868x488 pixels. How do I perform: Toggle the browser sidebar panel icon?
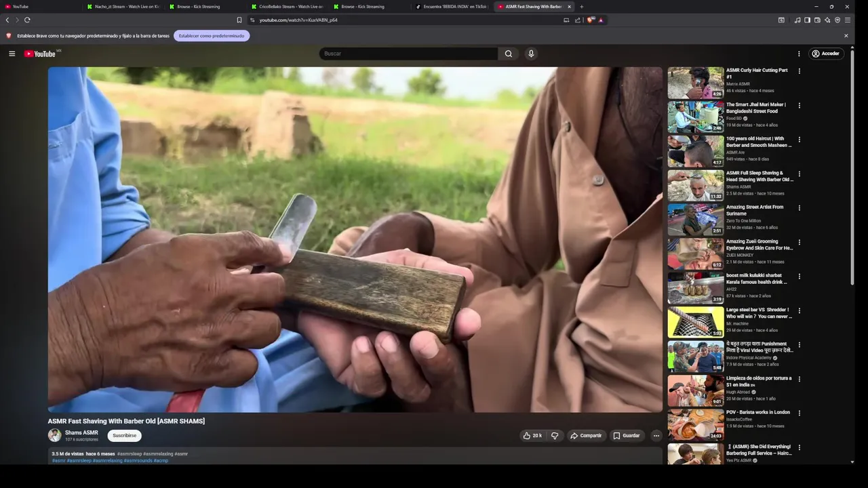(x=807, y=20)
